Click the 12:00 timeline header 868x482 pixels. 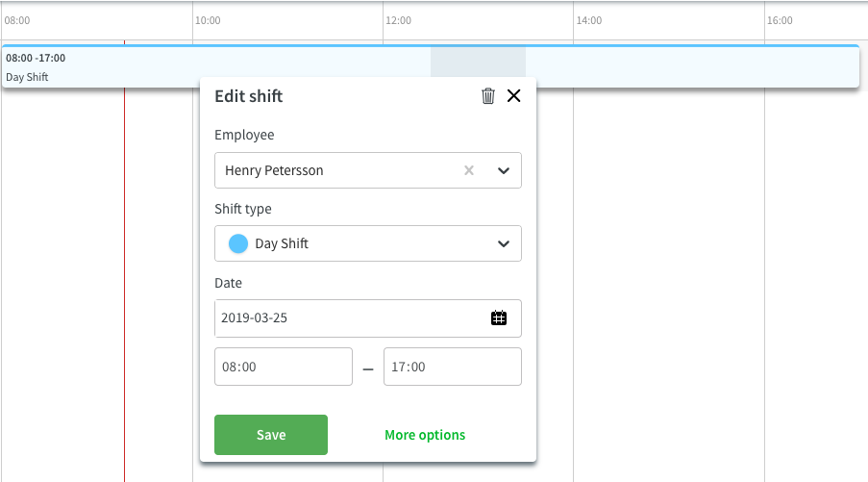pos(399,20)
